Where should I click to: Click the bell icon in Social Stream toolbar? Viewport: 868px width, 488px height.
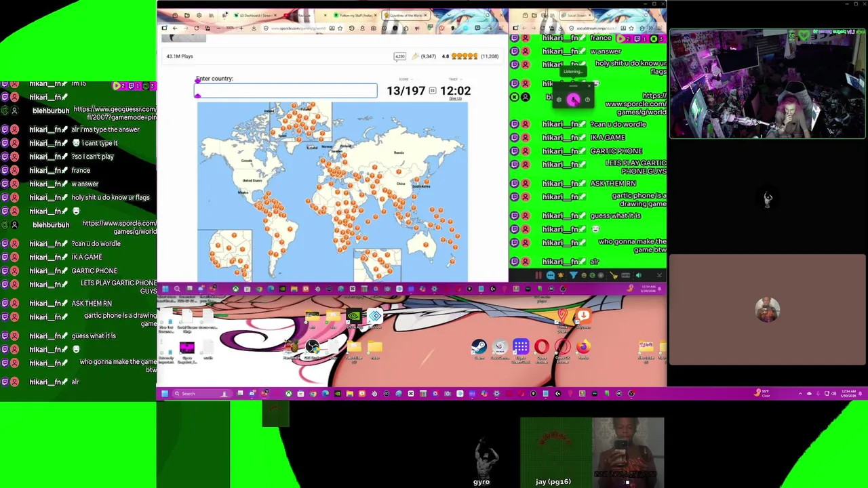click(x=562, y=275)
